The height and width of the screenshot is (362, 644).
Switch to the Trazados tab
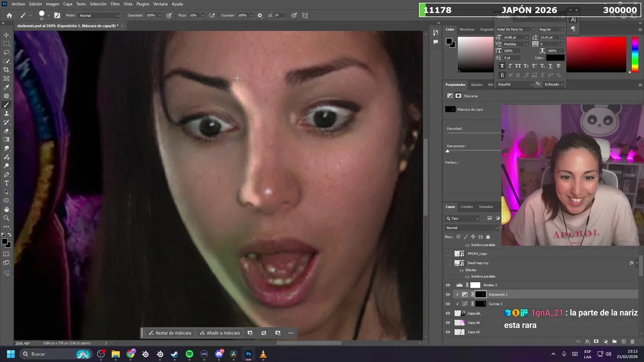[486, 207]
